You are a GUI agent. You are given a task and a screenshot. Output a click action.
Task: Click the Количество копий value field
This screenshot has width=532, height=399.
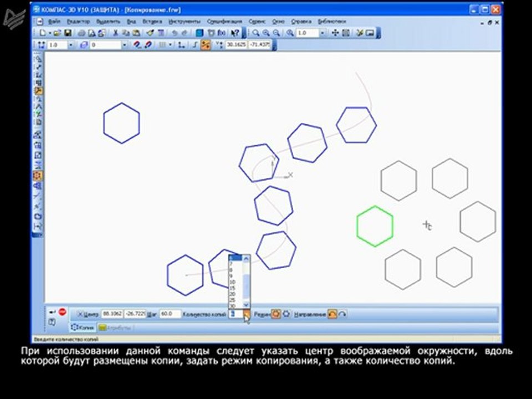point(236,314)
